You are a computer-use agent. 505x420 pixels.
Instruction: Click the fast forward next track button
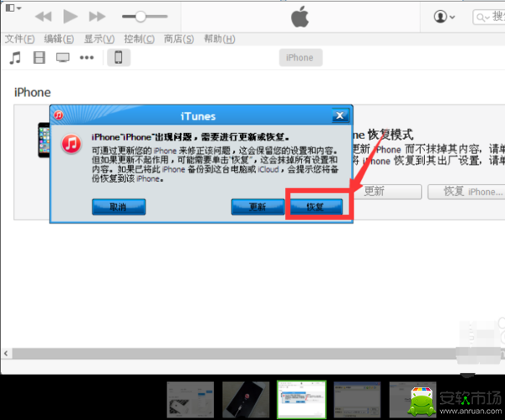97,17
